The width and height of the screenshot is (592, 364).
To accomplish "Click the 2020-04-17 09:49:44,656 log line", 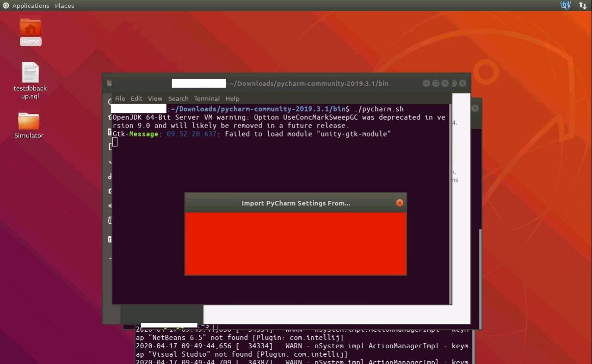I will (x=302, y=346).
